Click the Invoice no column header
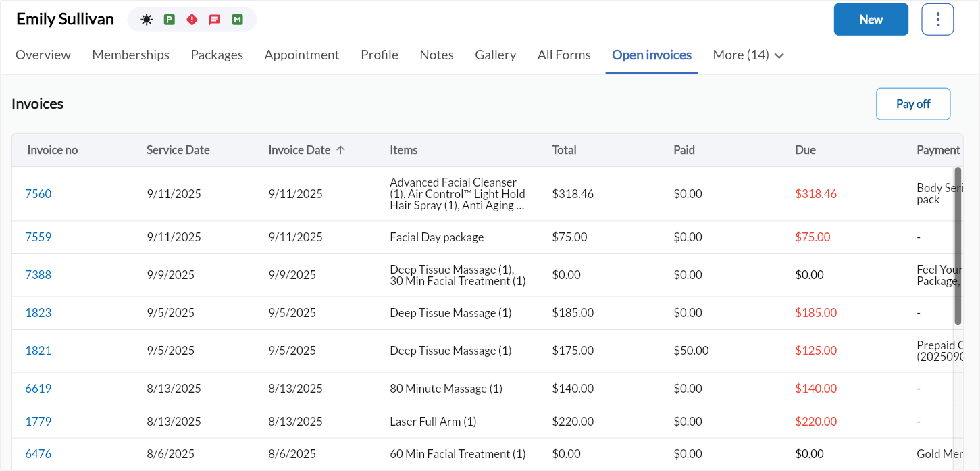This screenshot has height=471, width=980. click(53, 150)
